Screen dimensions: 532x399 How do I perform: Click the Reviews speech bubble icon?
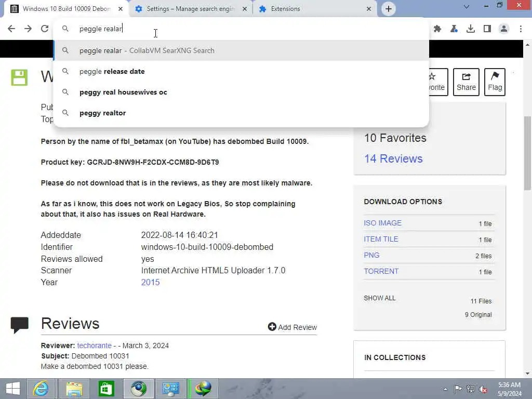19,325
